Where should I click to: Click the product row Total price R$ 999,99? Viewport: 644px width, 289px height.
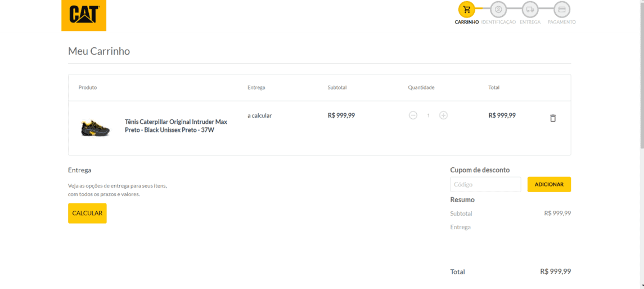tap(502, 115)
